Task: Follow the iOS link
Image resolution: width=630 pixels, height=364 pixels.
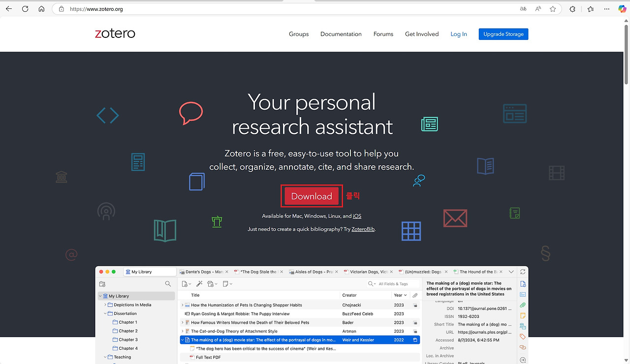Action: [357, 216]
